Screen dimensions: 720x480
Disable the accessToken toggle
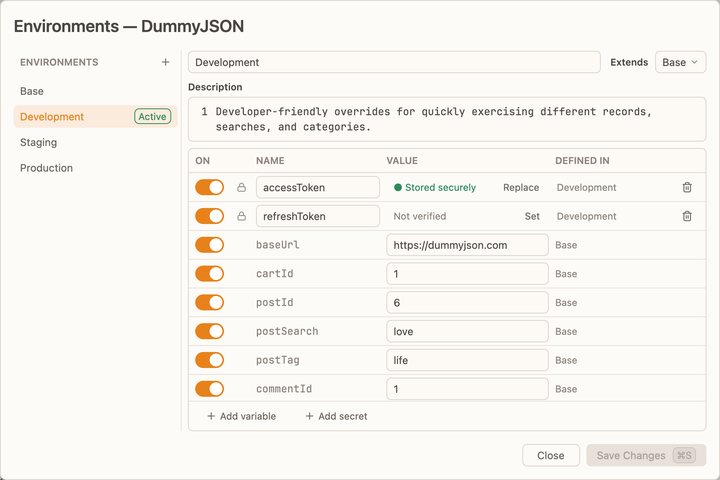(209, 187)
